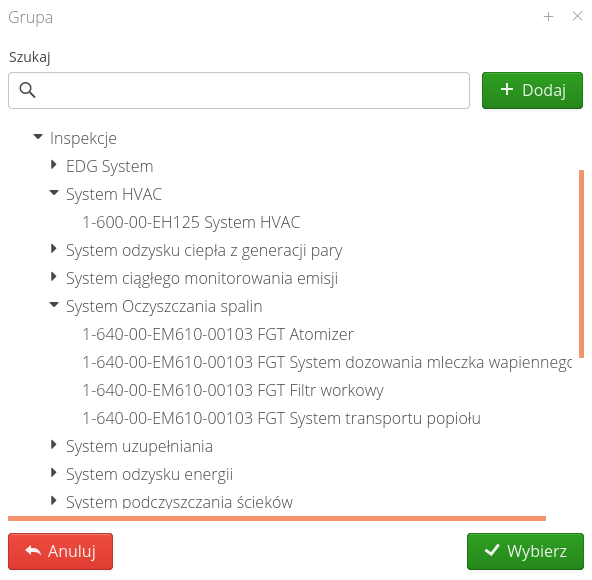
Task: Click the orange vertical scrollbar
Action: click(581, 264)
